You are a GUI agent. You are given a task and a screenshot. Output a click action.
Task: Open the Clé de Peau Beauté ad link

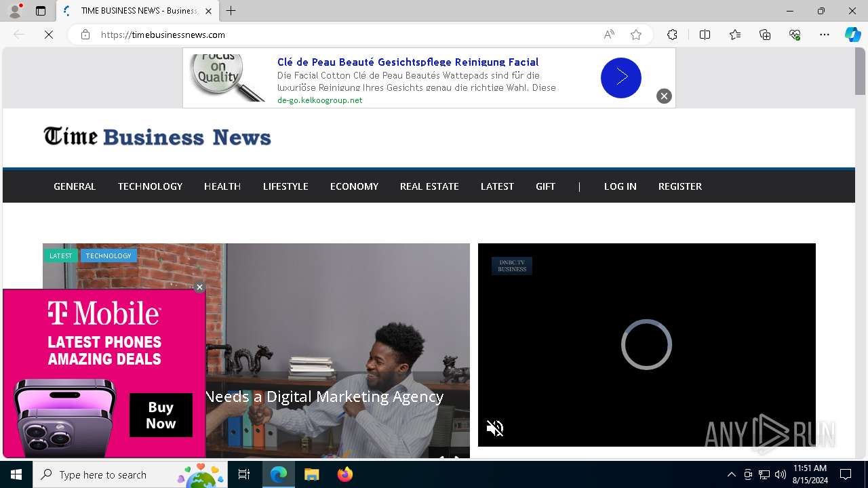408,62
